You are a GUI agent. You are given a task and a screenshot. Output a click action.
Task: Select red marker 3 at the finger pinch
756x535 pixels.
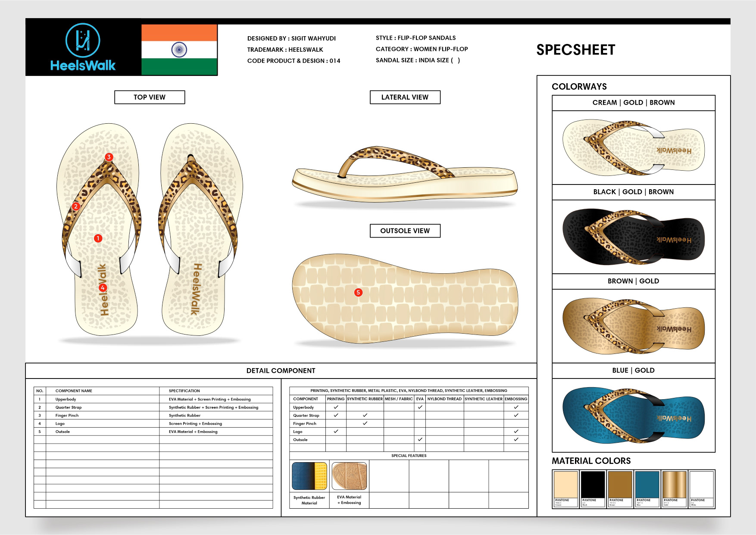tap(109, 157)
